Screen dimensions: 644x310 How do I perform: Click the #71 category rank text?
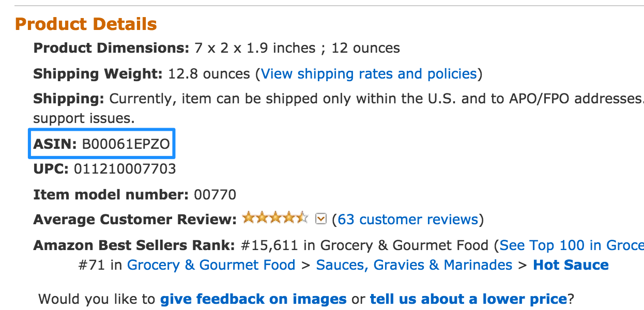pos(92,265)
